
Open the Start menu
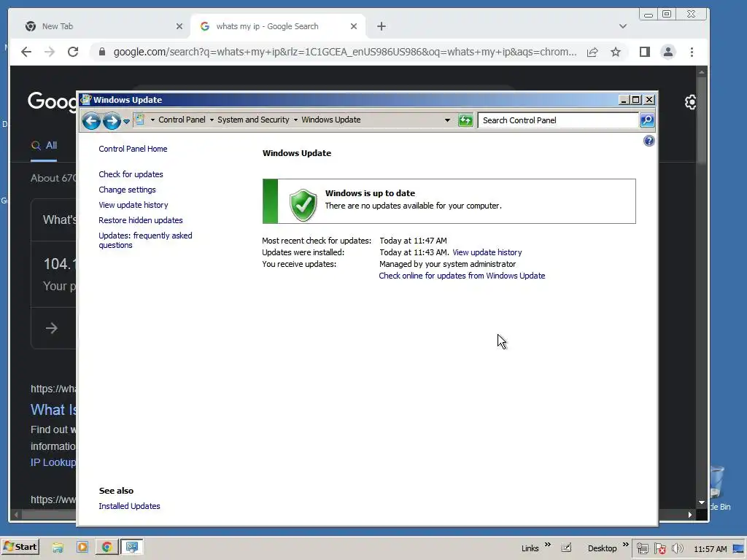20,547
